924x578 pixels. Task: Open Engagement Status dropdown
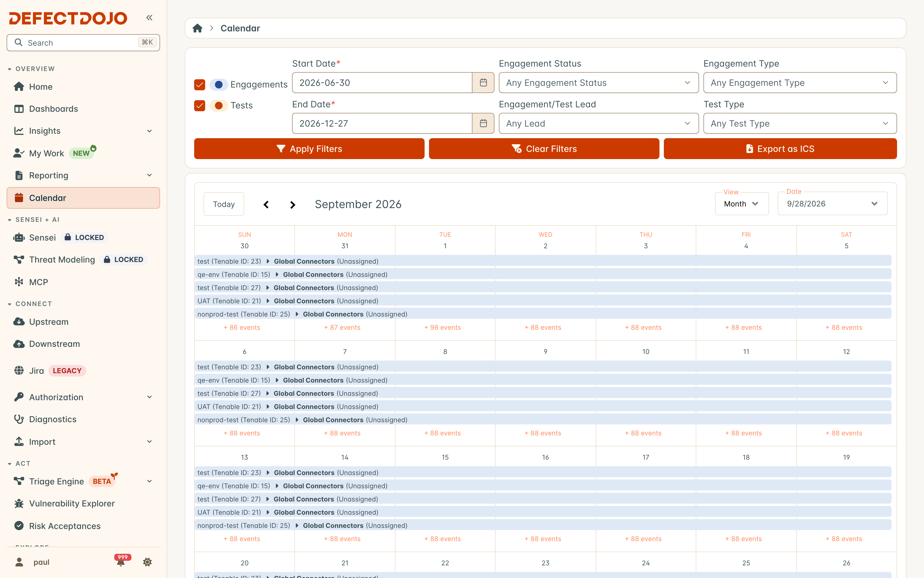click(598, 83)
